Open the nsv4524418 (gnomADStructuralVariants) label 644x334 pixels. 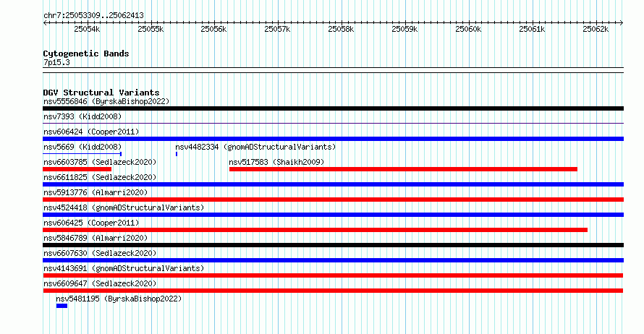pos(124,207)
